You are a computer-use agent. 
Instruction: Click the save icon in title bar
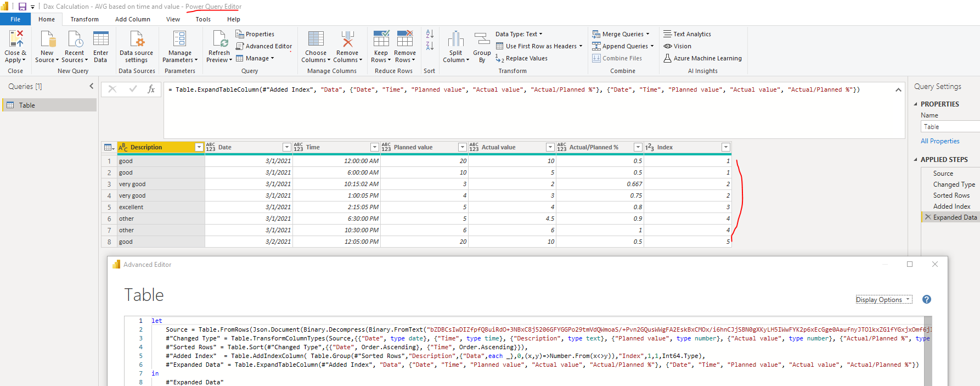click(x=22, y=7)
